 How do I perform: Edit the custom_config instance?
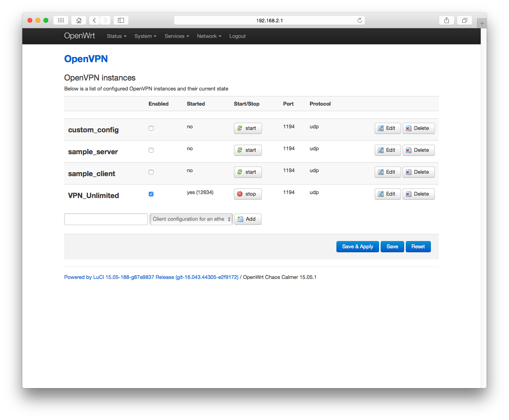pos(387,128)
